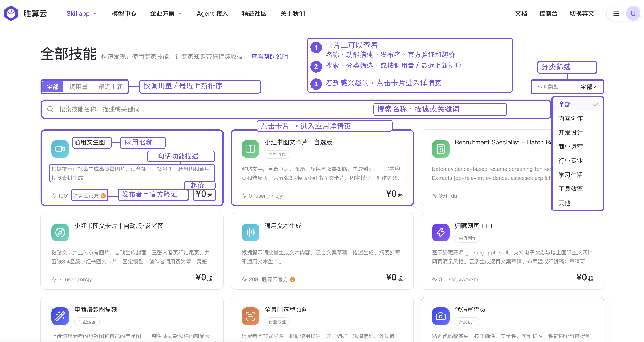Switch to the 调用量 sort tab
This screenshot has width=644, height=342.
[78, 87]
